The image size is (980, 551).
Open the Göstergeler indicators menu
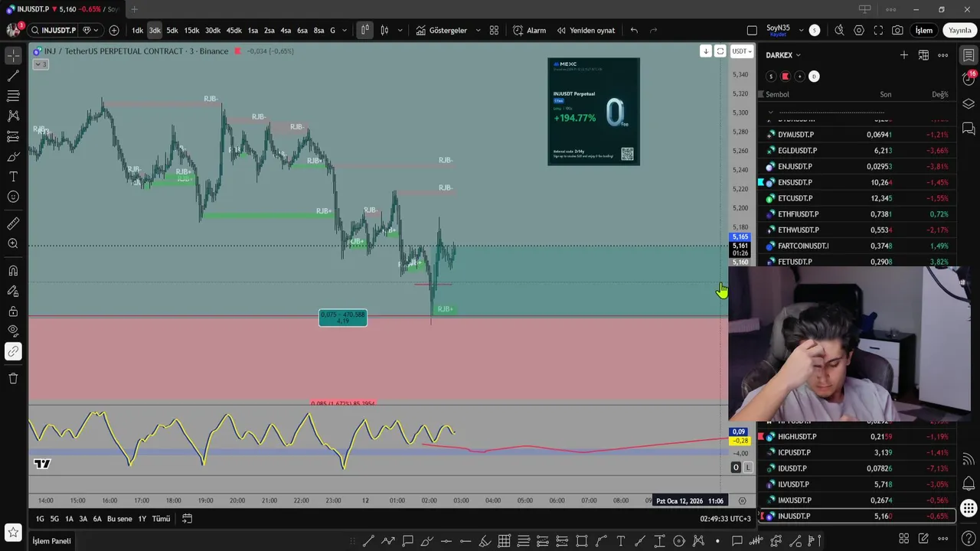(x=442, y=31)
